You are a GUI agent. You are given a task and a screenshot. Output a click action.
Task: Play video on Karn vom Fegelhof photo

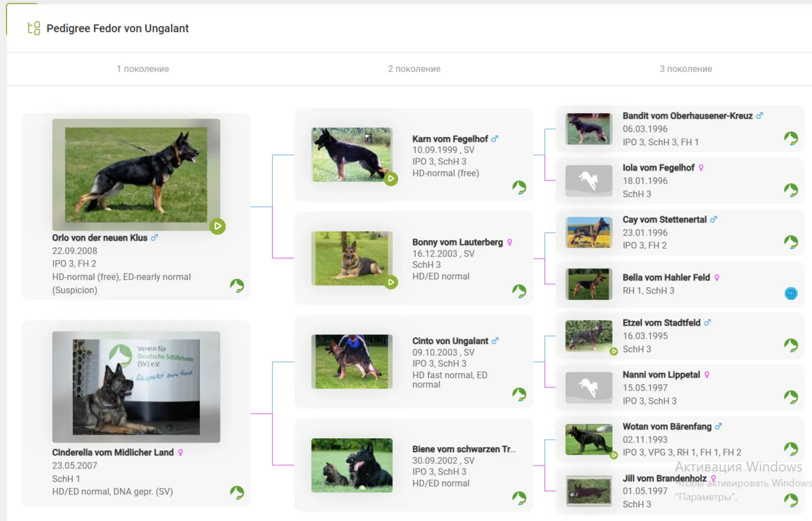point(391,179)
